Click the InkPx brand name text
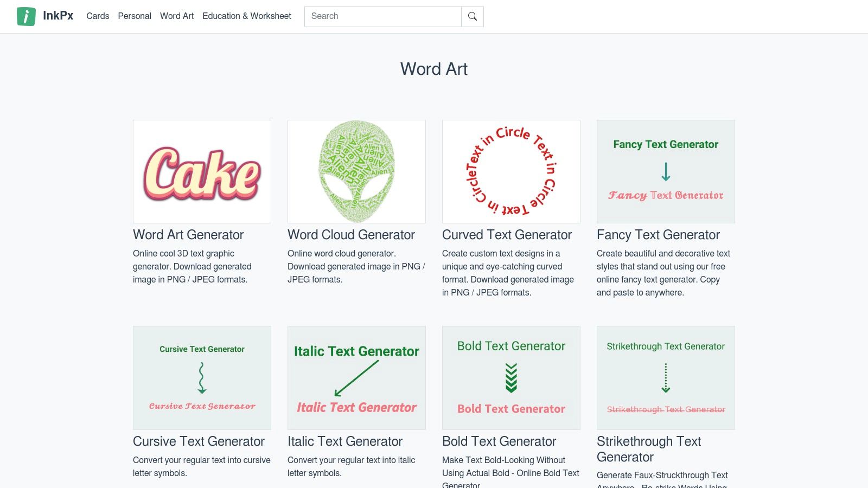Image resolution: width=868 pixels, height=488 pixels. pyautogui.click(x=58, y=16)
